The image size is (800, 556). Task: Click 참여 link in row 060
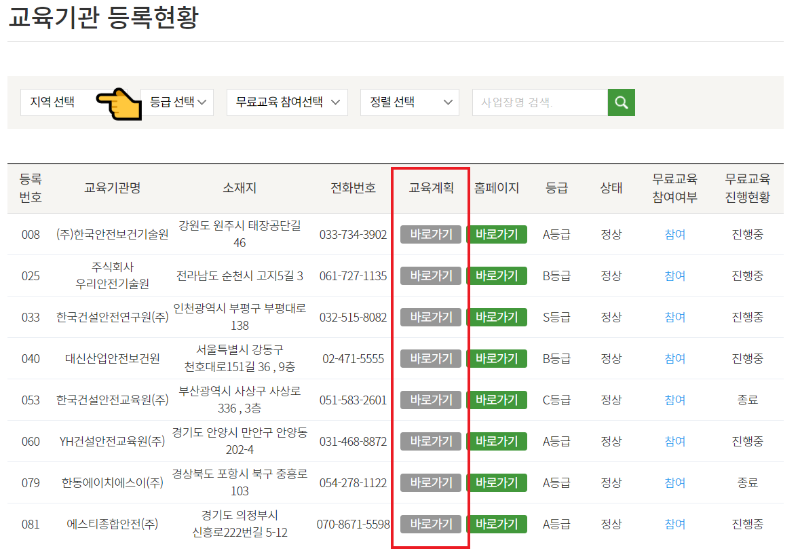click(674, 441)
